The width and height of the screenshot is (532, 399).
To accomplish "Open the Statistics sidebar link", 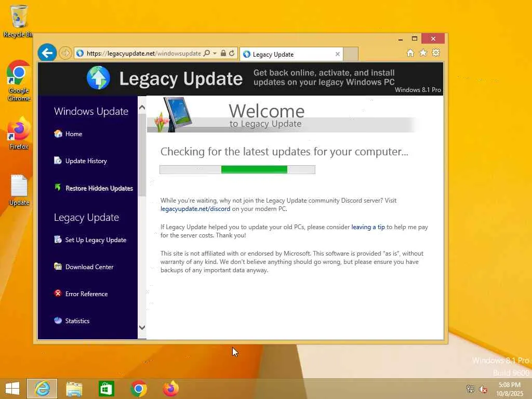I will click(77, 321).
